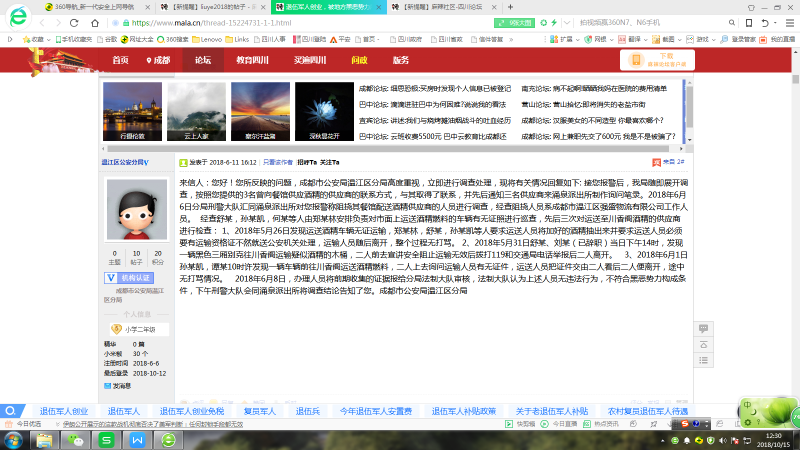The image size is (800, 450).
Task: Click the 问政 navigation item
Action: [x=359, y=60]
